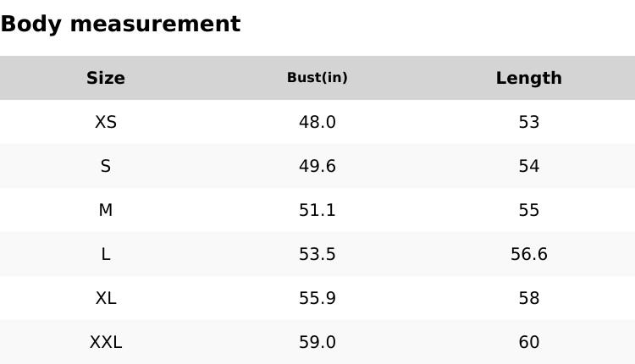Click length value 58
635x364 pixels.
point(529,298)
